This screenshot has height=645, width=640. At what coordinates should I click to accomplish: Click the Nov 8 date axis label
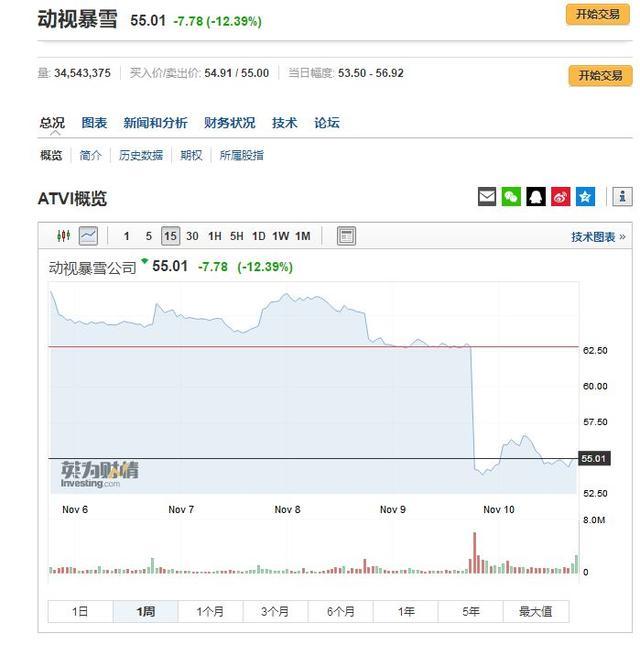coord(287,510)
